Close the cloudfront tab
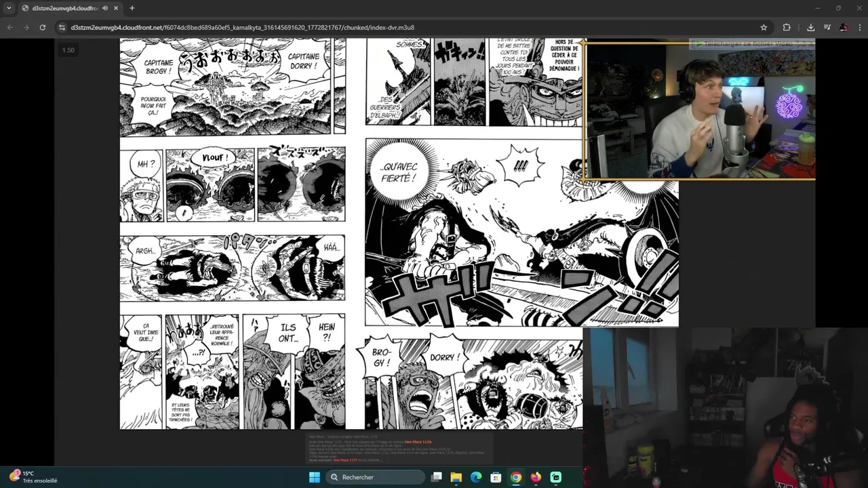868x488 pixels. point(116,8)
